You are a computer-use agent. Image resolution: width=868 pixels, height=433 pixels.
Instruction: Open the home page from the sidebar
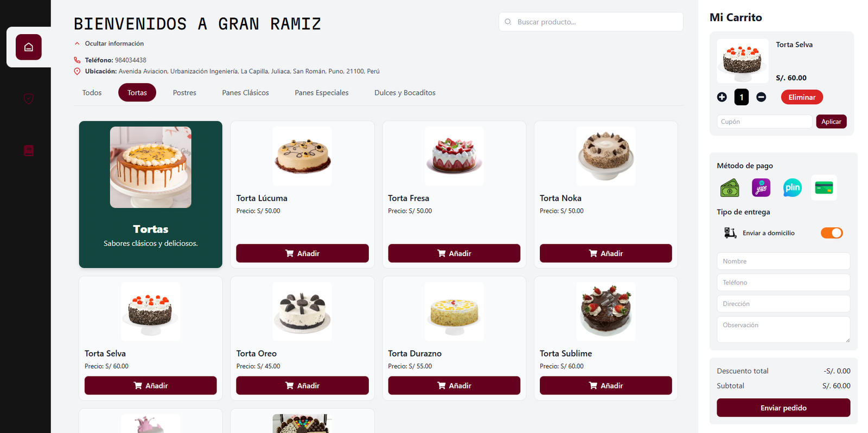[29, 47]
